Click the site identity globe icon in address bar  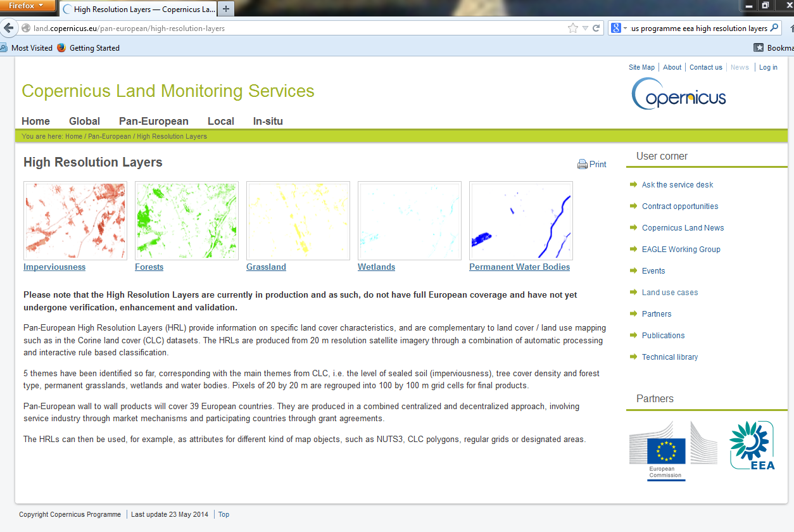click(26, 28)
